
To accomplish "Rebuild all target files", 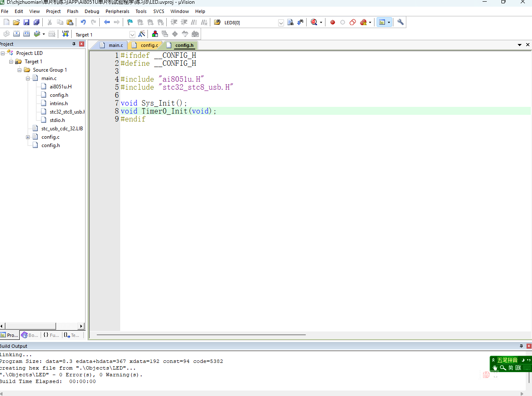I will tap(26, 34).
